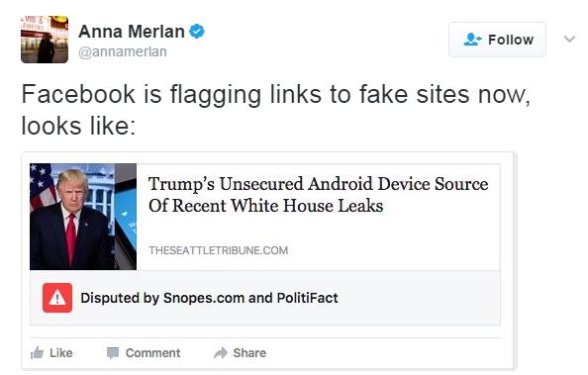Open the tweet options chevron
This screenshot has width=588, height=375.
(569, 39)
